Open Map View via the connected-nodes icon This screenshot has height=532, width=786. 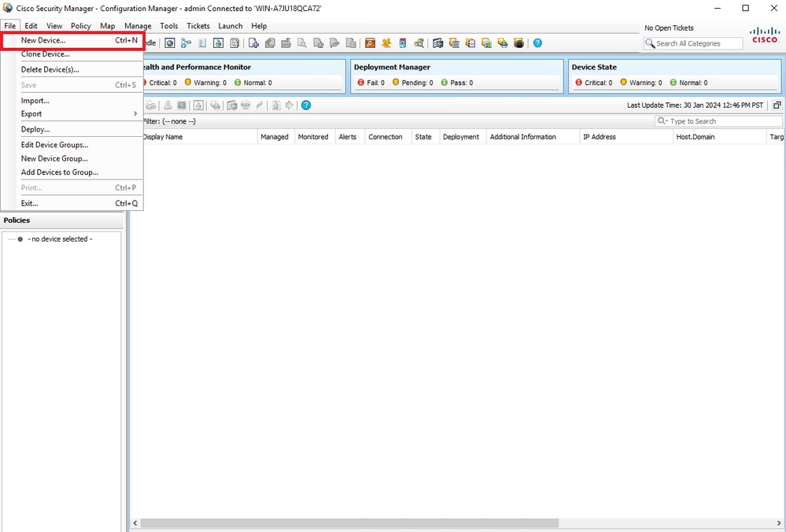(x=186, y=43)
